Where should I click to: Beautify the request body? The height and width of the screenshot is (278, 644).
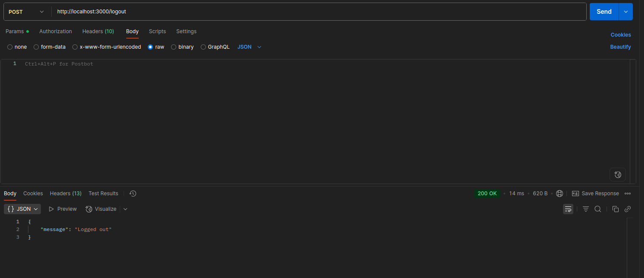pos(620,47)
